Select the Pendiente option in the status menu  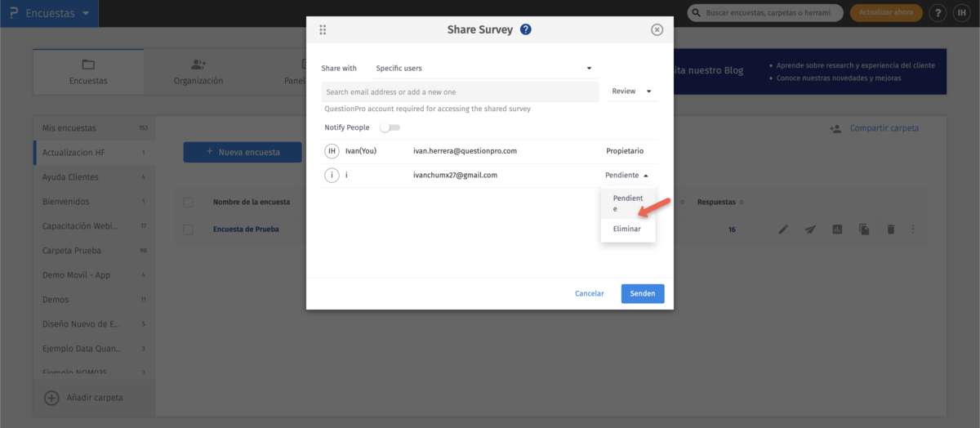pyautogui.click(x=628, y=203)
